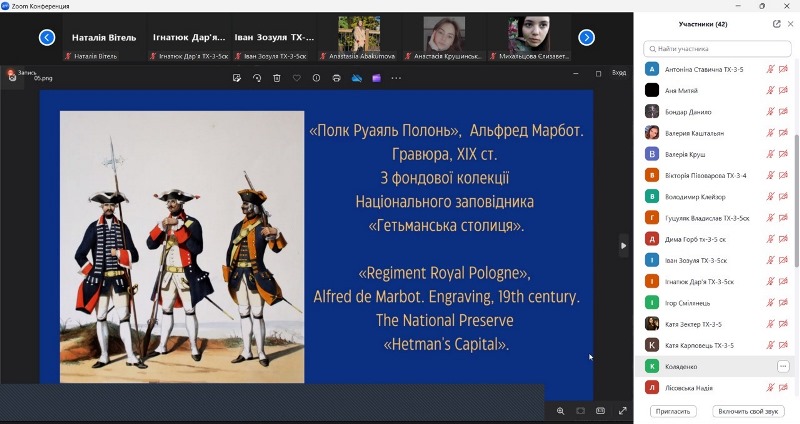Click the trash delete icon in photo viewer
Viewport: 800px width, 424px height.
(x=277, y=78)
